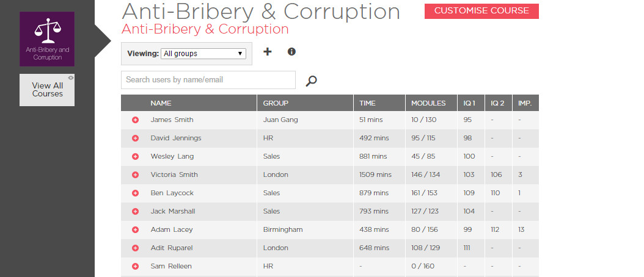
Task: Click the Anti-Bribery and Corruption course tile
Action: (47, 39)
